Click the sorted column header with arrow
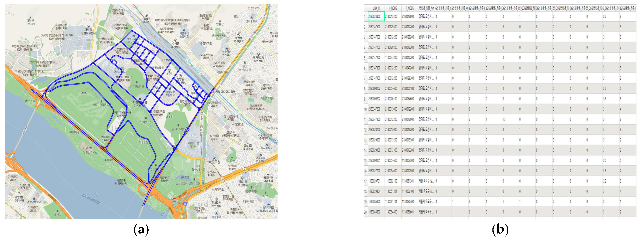The width and height of the screenshot is (644, 240). tap(426, 8)
